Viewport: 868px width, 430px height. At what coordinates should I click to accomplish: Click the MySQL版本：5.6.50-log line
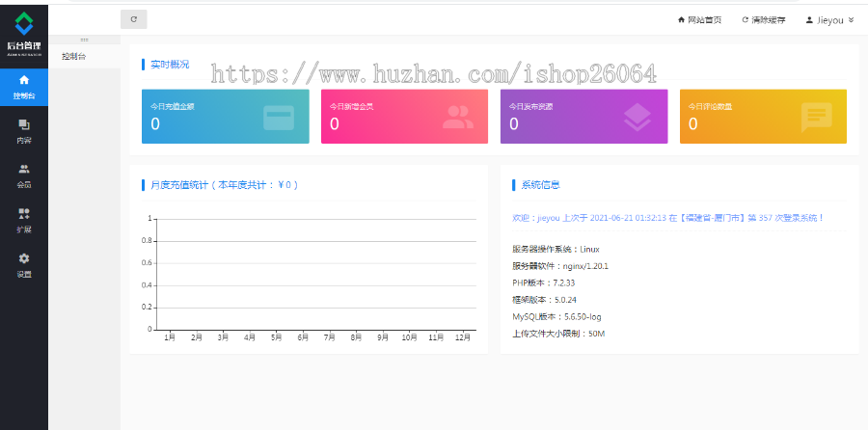tap(556, 317)
